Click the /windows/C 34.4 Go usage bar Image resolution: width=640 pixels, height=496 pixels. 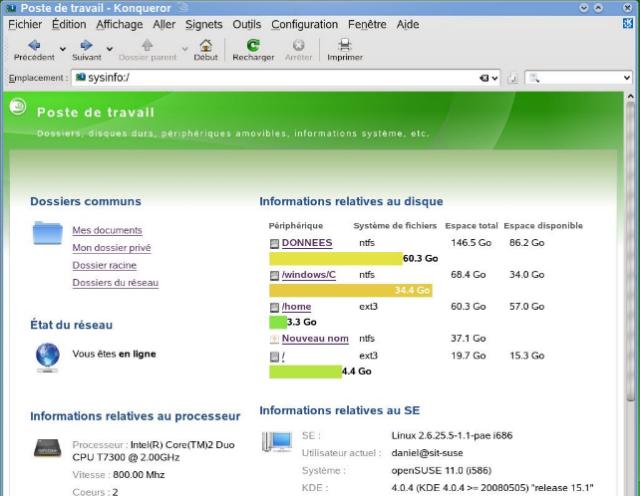click(351, 290)
